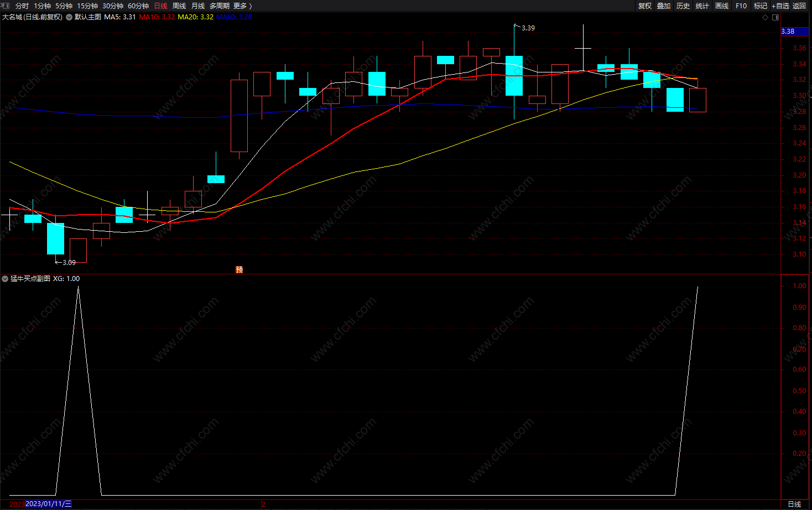Click the 大名城(日线.前复权) title
This screenshot has height=510, width=812.
pyautogui.click(x=32, y=17)
